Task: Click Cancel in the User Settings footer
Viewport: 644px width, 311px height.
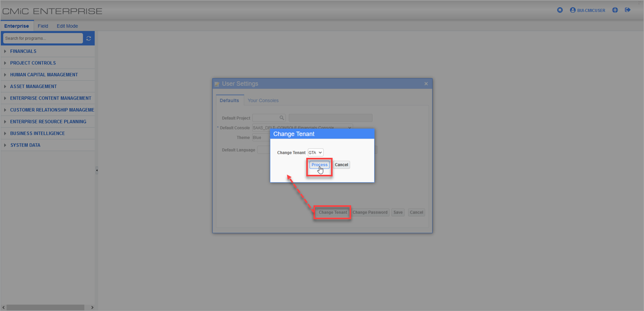Action: coord(416,212)
